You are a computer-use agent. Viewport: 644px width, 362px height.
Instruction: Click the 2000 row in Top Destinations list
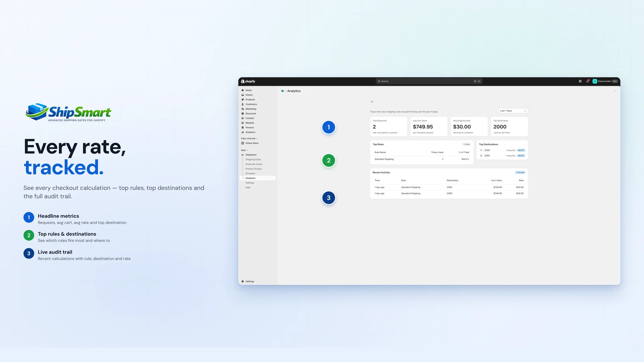pos(502,150)
